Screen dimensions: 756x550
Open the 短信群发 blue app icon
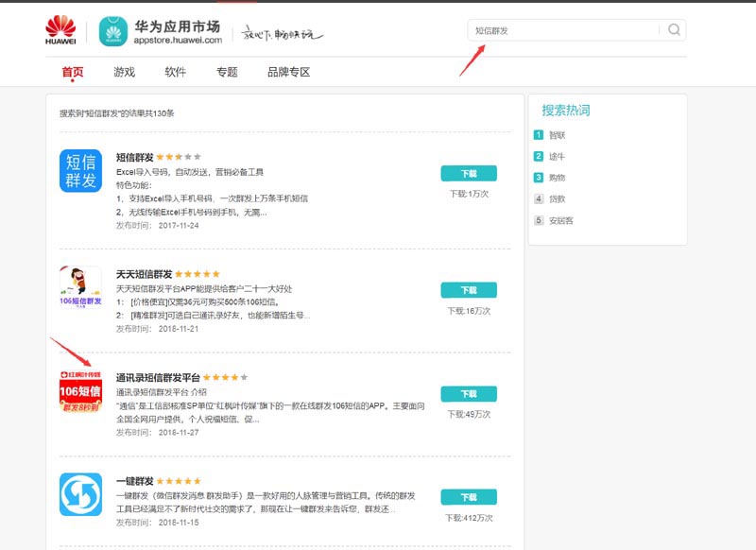(x=80, y=171)
